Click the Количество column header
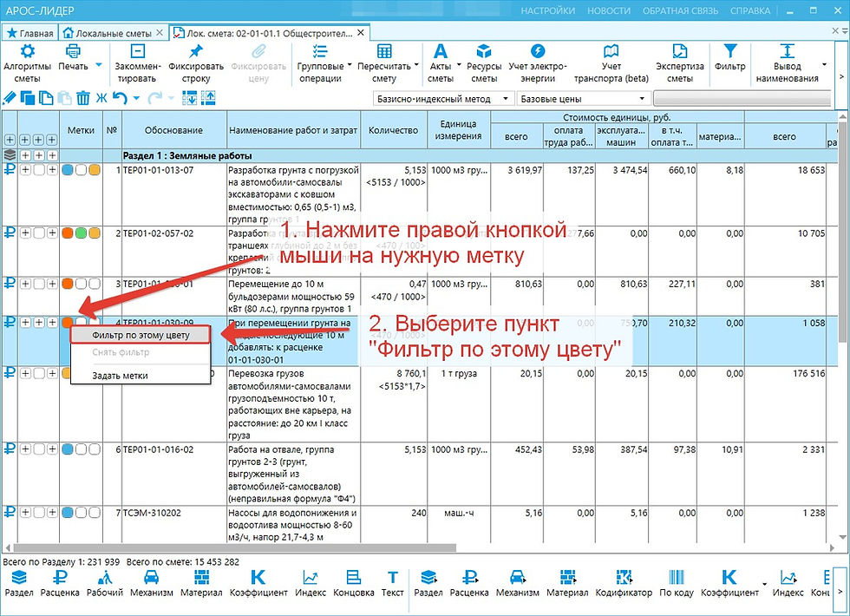 pyautogui.click(x=393, y=130)
